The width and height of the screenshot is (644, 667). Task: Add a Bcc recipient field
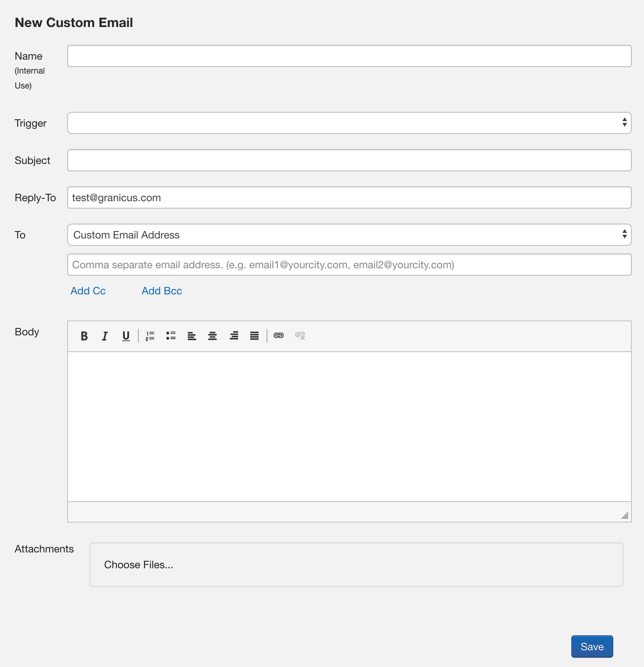tap(161, 291)
